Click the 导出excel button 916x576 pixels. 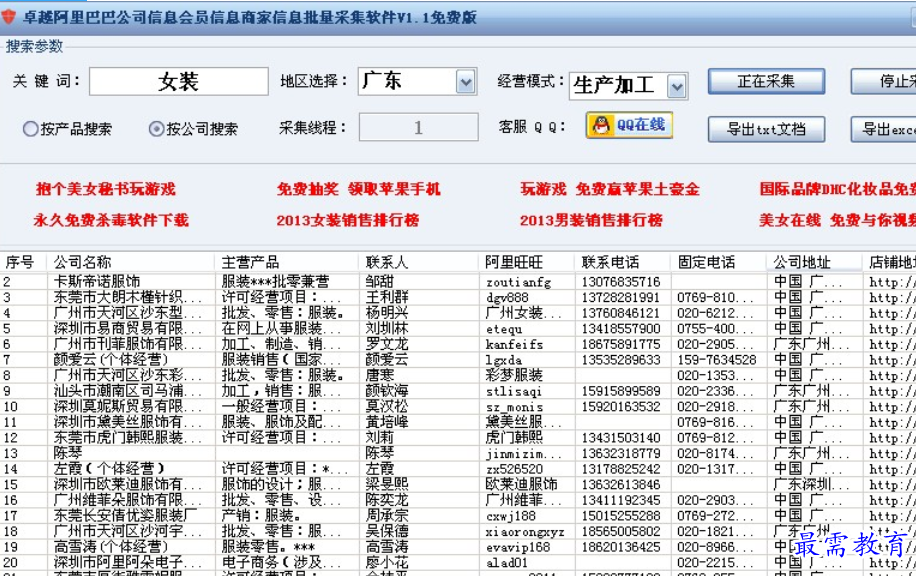tap(883, 129)
